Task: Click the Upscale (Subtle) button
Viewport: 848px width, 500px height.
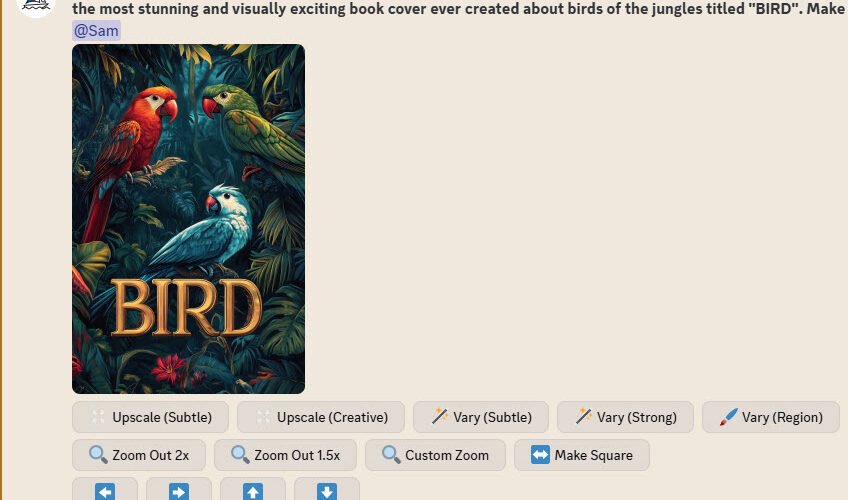Action: tap(150, 417)
